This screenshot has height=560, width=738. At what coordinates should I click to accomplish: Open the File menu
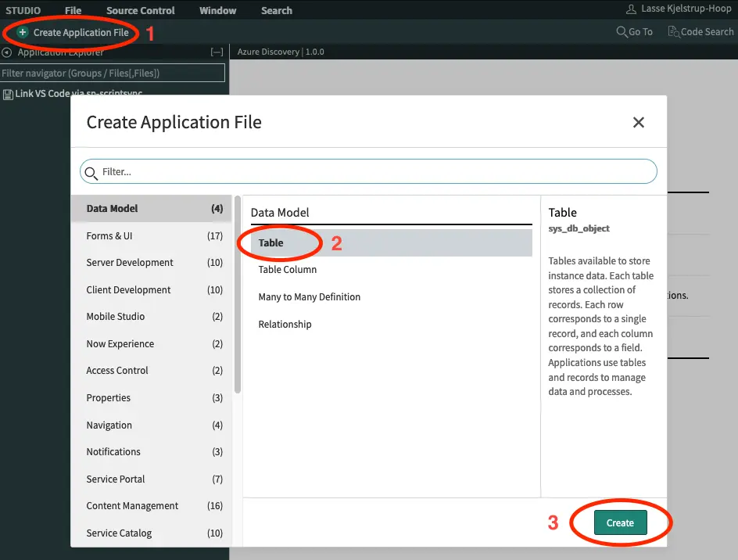point(73,10)
